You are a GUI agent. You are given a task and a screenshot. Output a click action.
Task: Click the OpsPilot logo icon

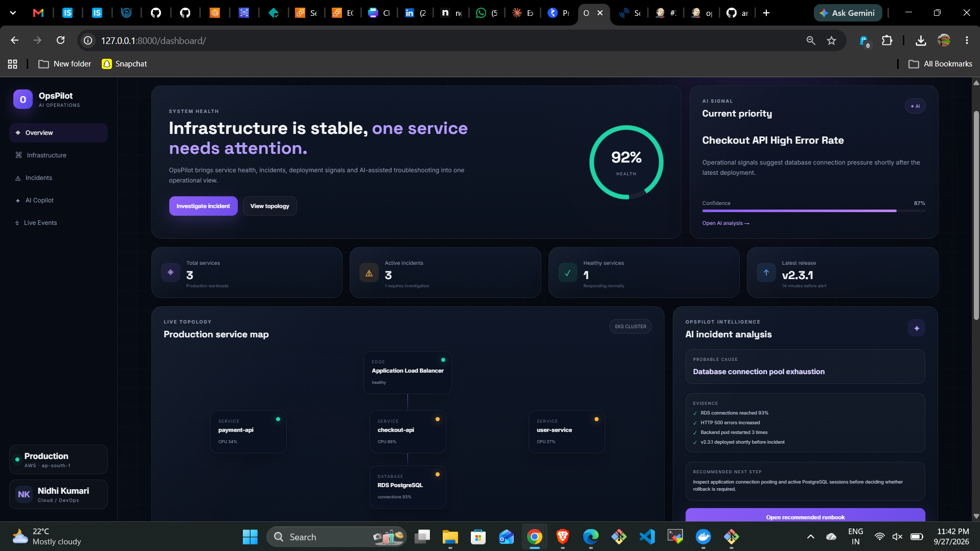pos(23,100)
